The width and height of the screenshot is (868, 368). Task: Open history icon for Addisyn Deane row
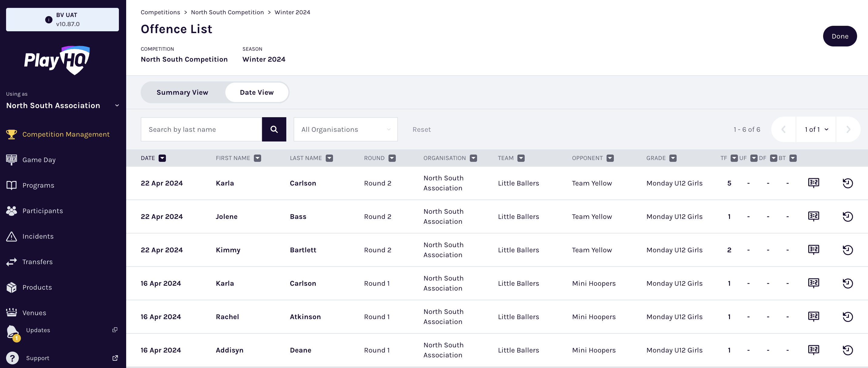pos(847,350)
